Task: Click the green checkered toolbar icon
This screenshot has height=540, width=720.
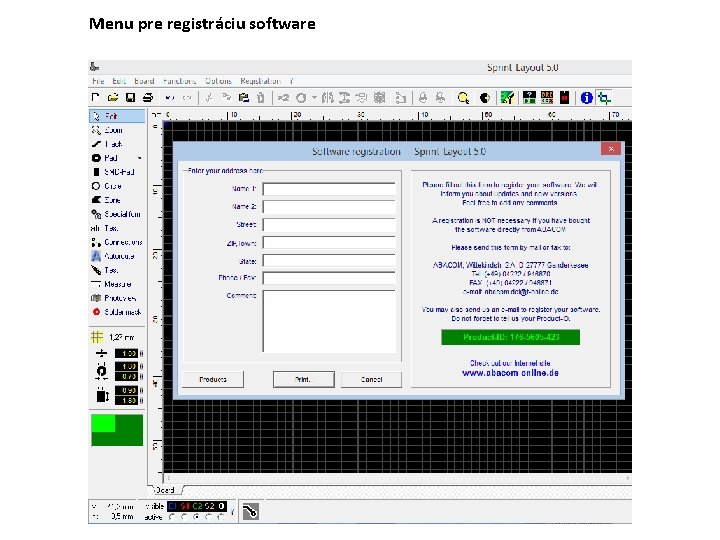Action: [x=507, y=97]
